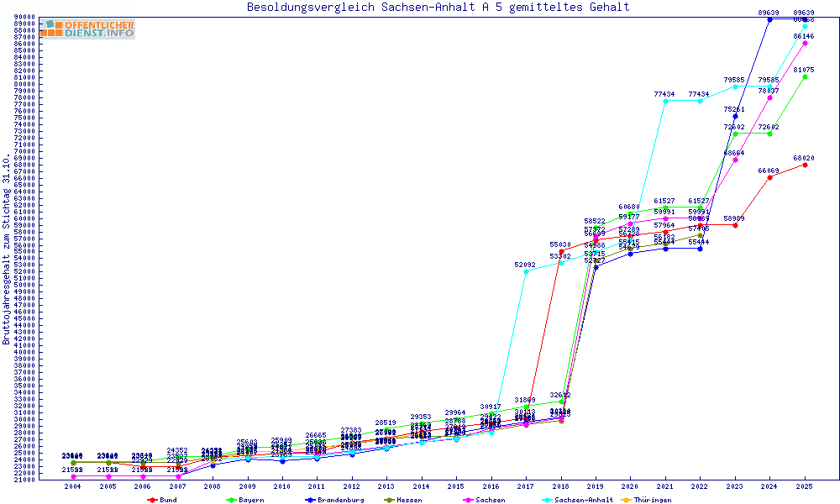The image size is (840, 504).
Task: Click the magenta data point labeled 86146
Action: point(805,43)
